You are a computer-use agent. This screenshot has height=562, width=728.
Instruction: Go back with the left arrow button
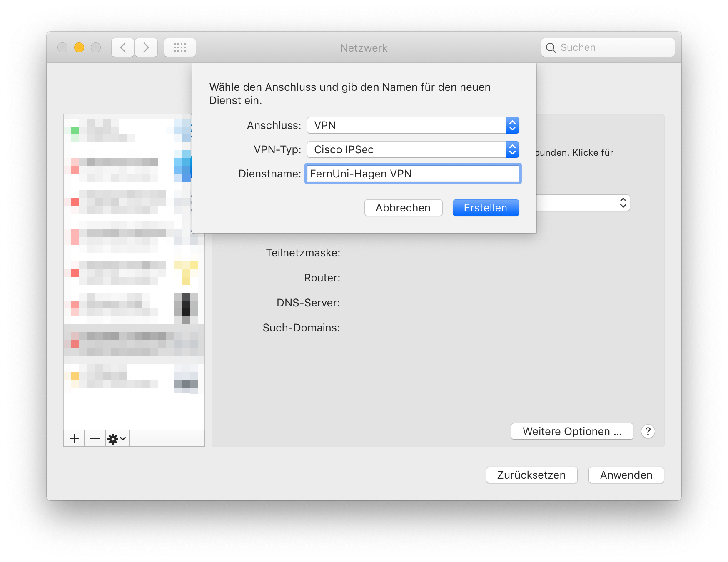click(123, 47)
